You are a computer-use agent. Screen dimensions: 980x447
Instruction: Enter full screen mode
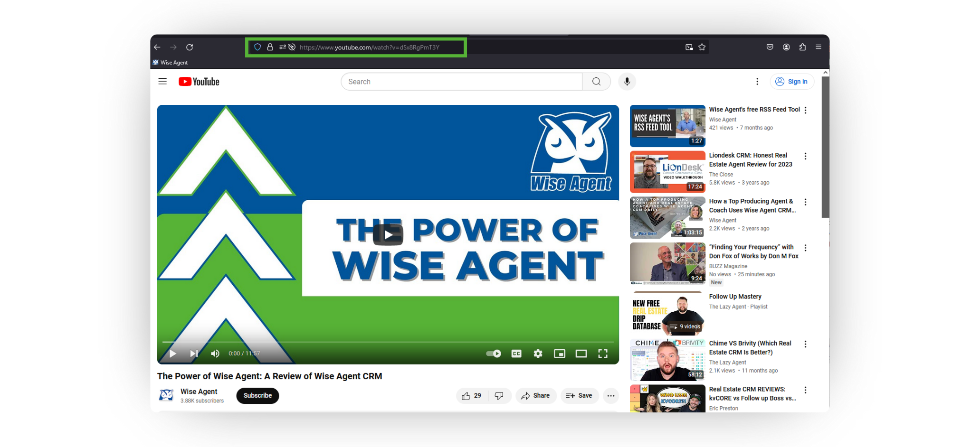pyautogui.click(x=603, y=354)
